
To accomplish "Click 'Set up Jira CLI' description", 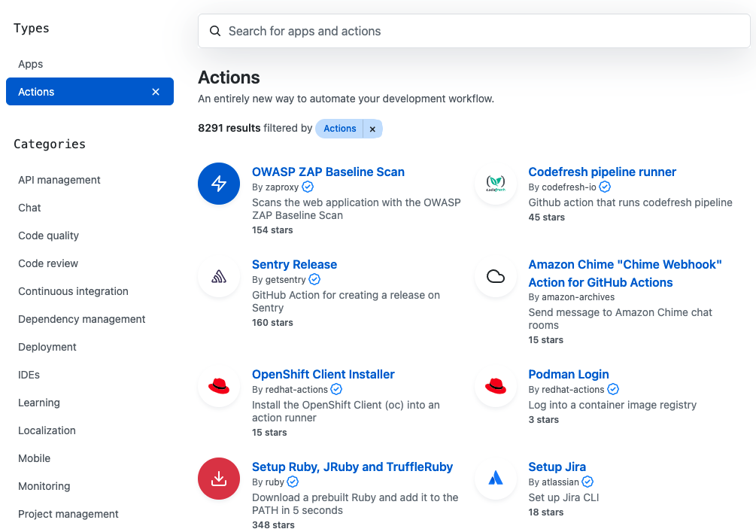I will click(x=563, y=497).
